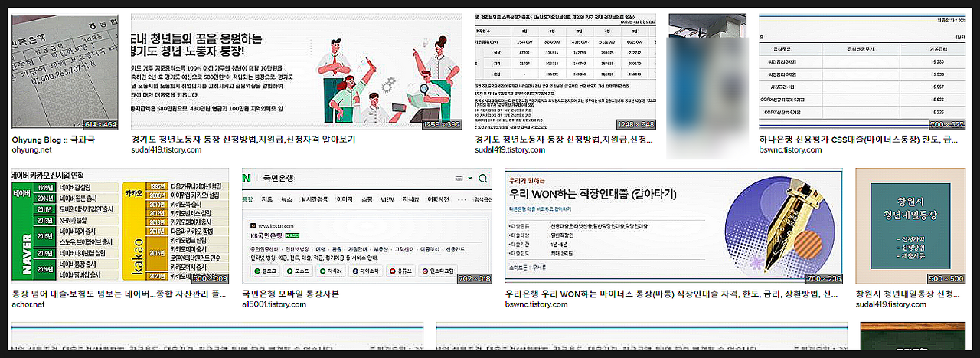Viewport: 980px width, 358px height.
Task: Click the title 'Ohyung Blog :: 극과극'
Action: coord(54,140)
